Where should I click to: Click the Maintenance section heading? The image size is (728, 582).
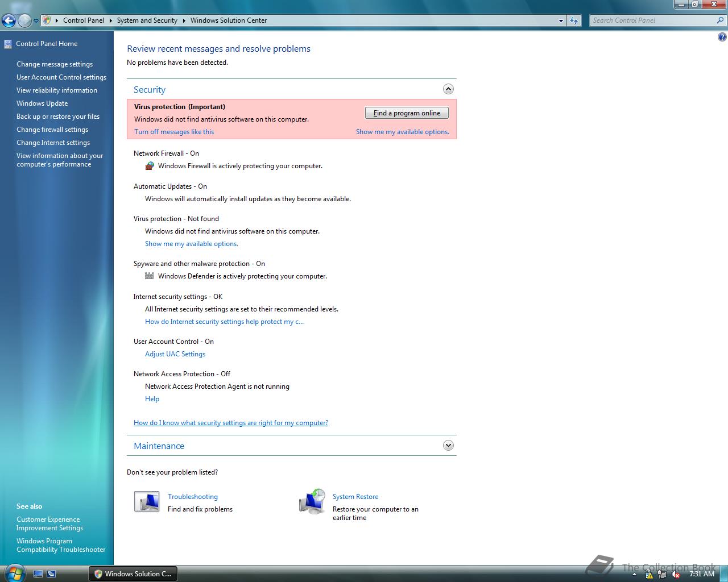(159, 446)
